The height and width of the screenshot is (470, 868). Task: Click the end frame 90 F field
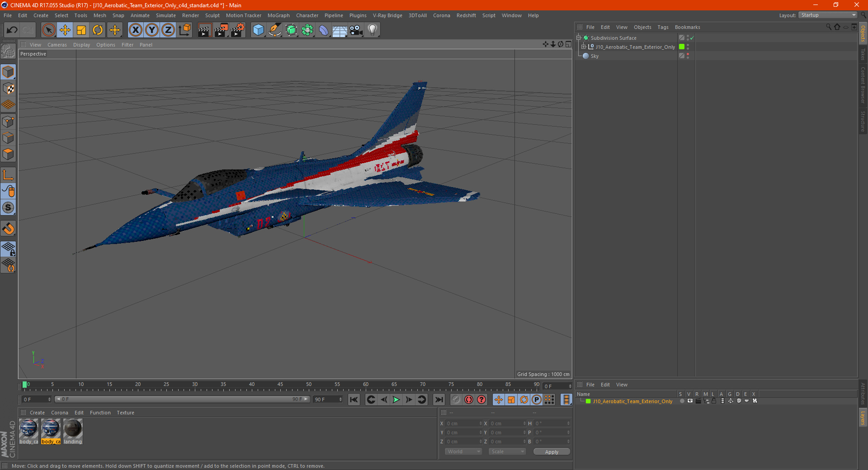[328, 399]
